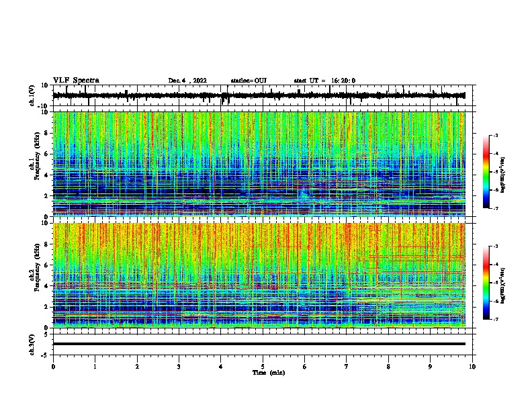This screenshot has height=411, width=532.
Task: Click time axis tick label "0"
Action: (x=53, y=367)
